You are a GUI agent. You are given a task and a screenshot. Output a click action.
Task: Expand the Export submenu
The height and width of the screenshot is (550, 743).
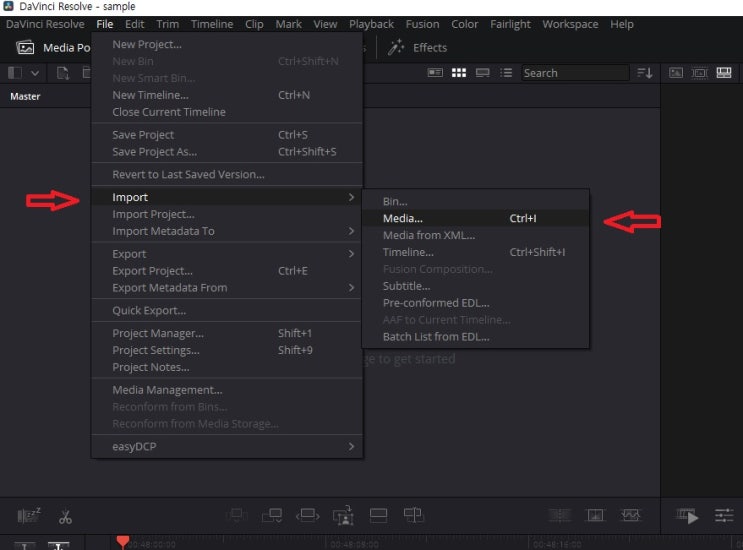[351, 254]
